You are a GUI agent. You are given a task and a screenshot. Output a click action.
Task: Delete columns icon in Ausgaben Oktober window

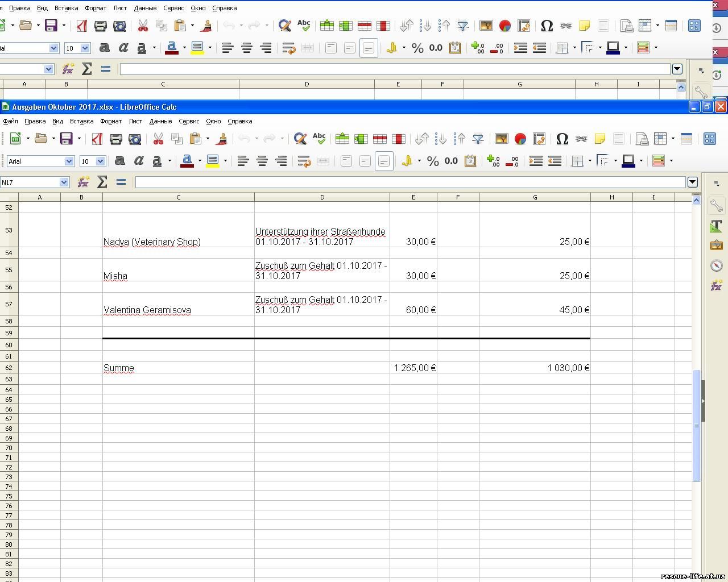click(x=399, y=139)
